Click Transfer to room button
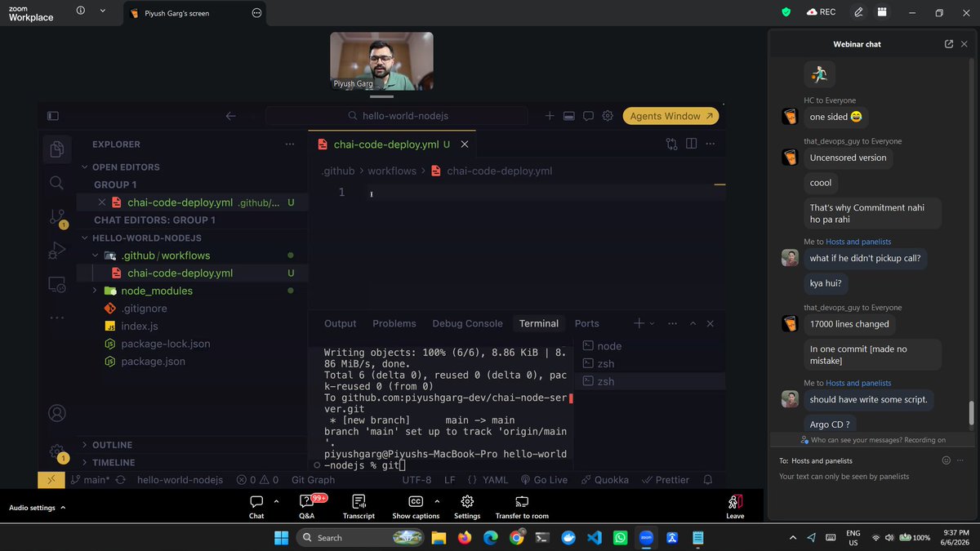980x551 pixels. tap(522, 506)
